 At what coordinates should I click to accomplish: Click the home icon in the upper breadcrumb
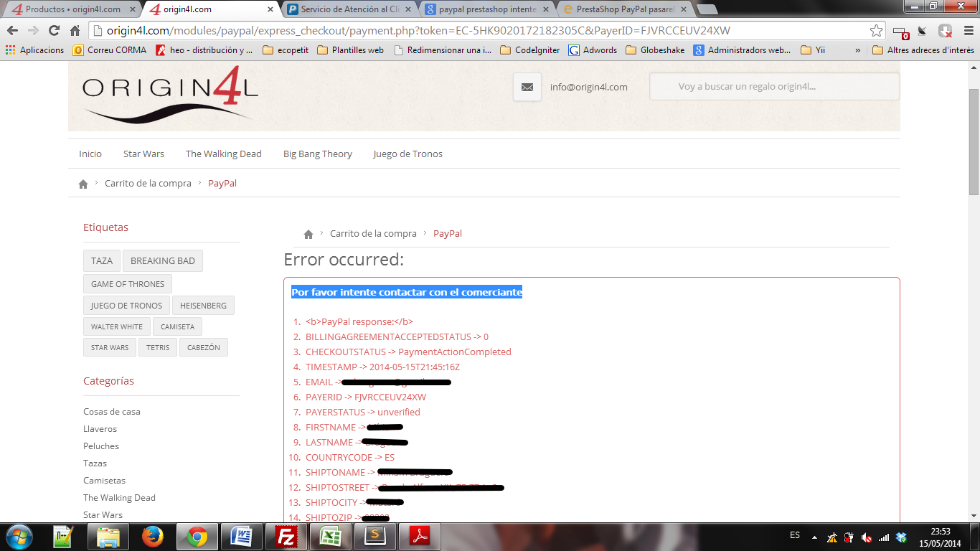pos(83,184)
